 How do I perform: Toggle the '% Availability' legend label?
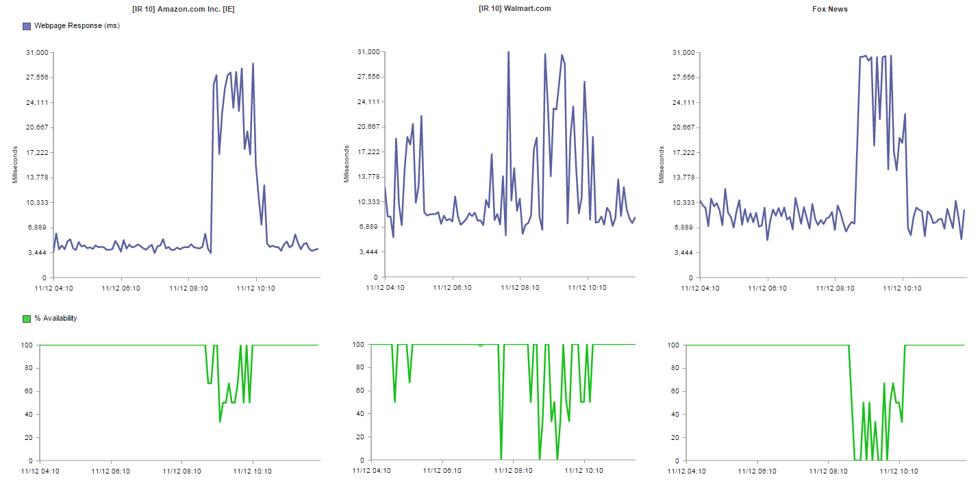[x=55, y=319]
